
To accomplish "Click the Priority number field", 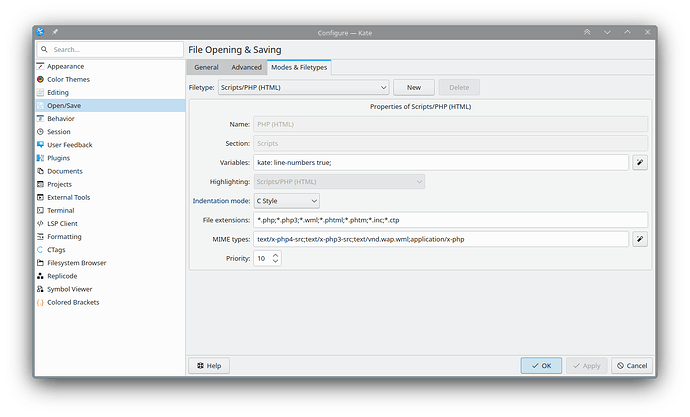I will (262, 259).
